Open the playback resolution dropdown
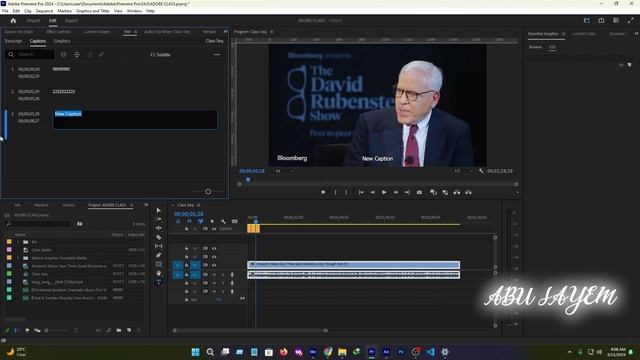The width and height of the screenshot is (640, 360). click(463, 171)
